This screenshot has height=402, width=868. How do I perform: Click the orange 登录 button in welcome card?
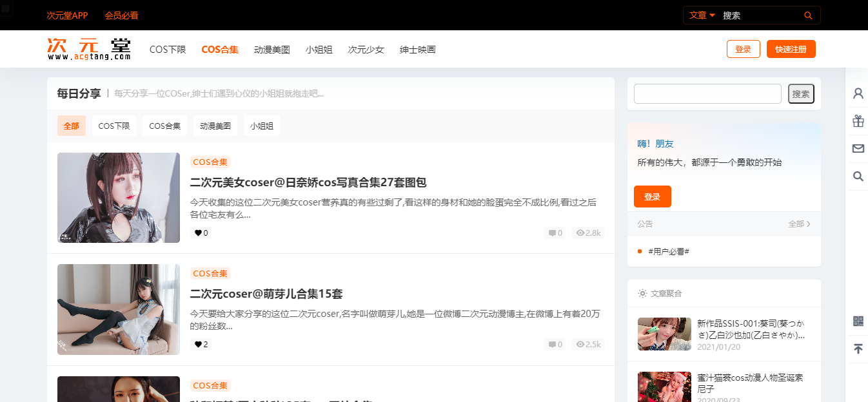tap(653, 196)
